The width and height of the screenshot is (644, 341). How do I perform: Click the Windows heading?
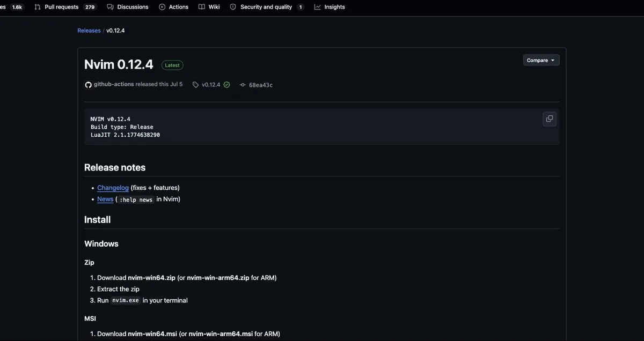101,243
